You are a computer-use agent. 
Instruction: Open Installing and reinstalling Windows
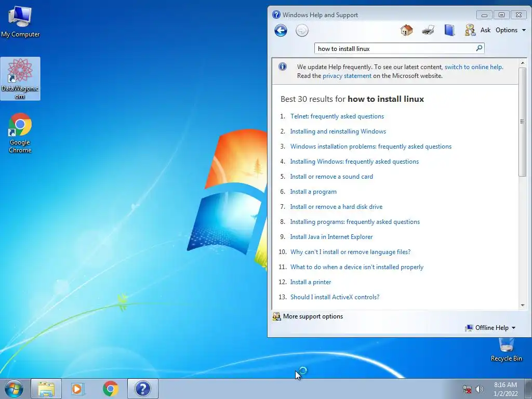(338, 131)
